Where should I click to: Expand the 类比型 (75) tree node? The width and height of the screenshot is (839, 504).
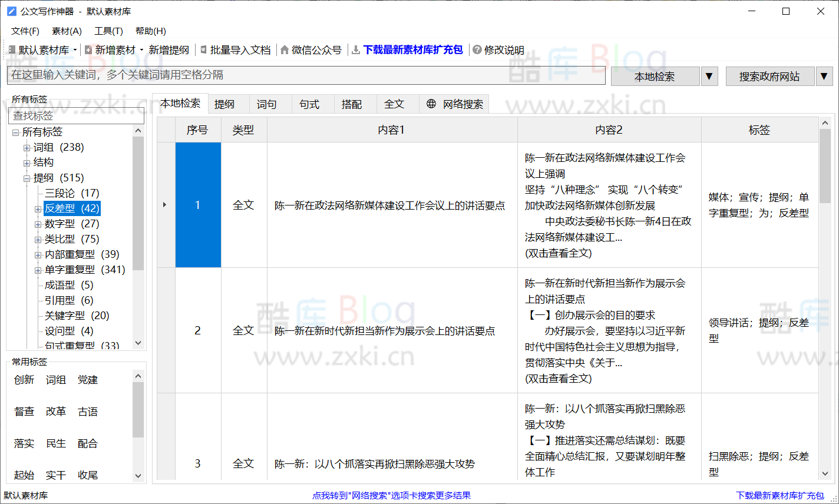point(38,239)
